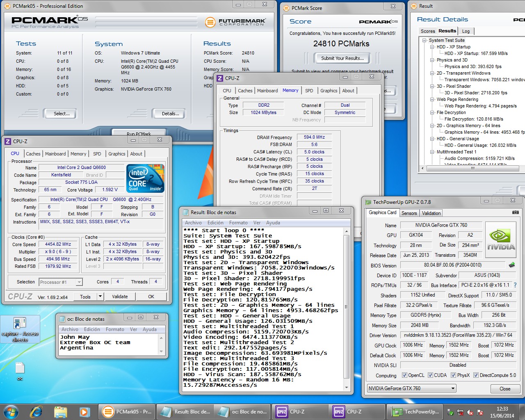This screenshot has height=420, width=525.
Task: Switch to the TechPowerUp taskbar button
Action: pos(415,411)
